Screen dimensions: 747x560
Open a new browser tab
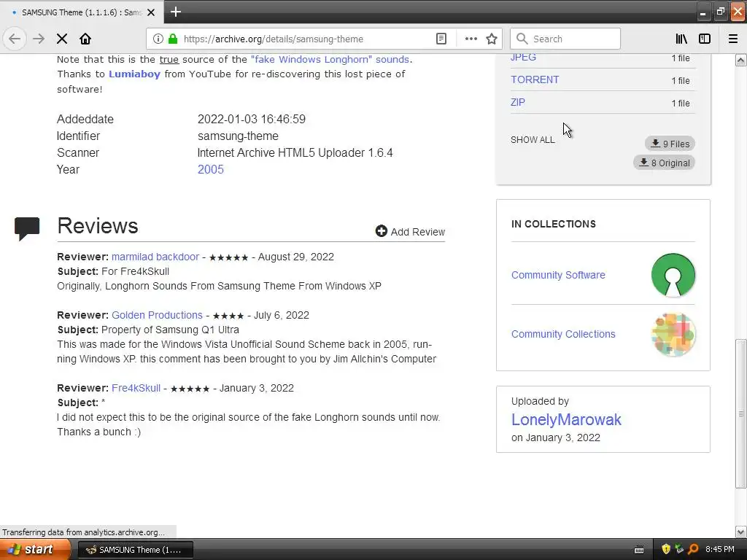coord(176,12)
